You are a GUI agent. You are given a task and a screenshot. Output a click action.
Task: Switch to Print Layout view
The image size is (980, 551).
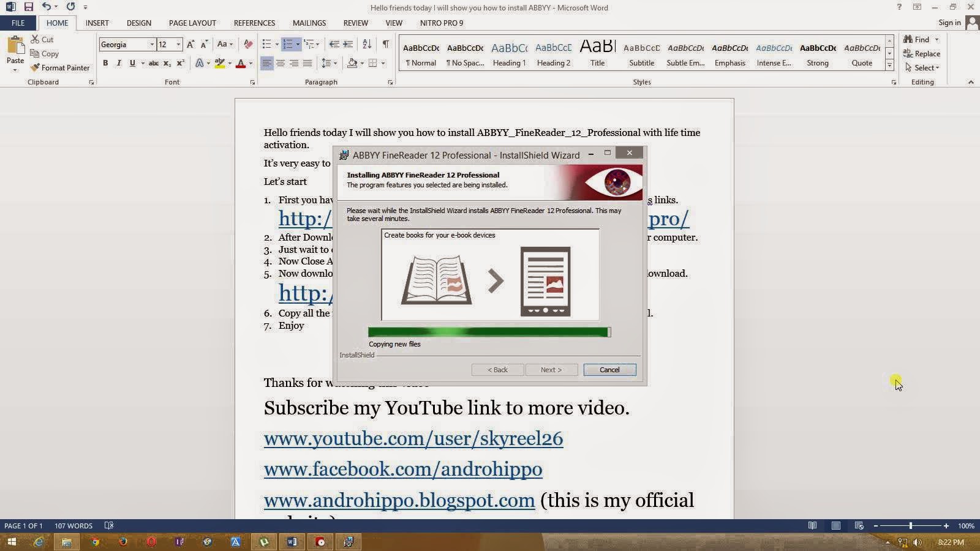836,525
